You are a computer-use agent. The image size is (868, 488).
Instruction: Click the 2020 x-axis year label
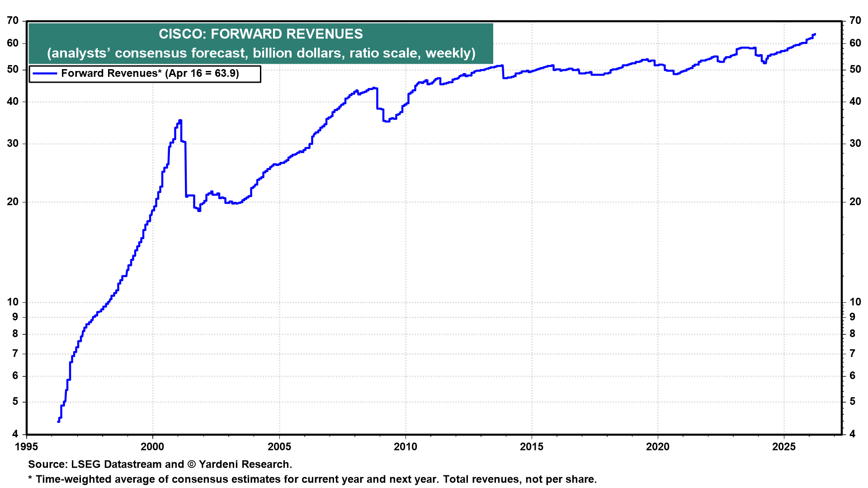click(658, 447)
